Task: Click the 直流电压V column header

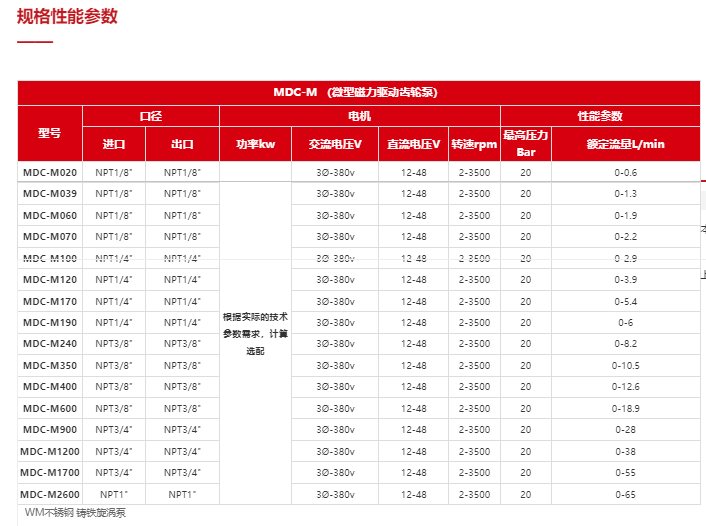Action: click(413, 144)
